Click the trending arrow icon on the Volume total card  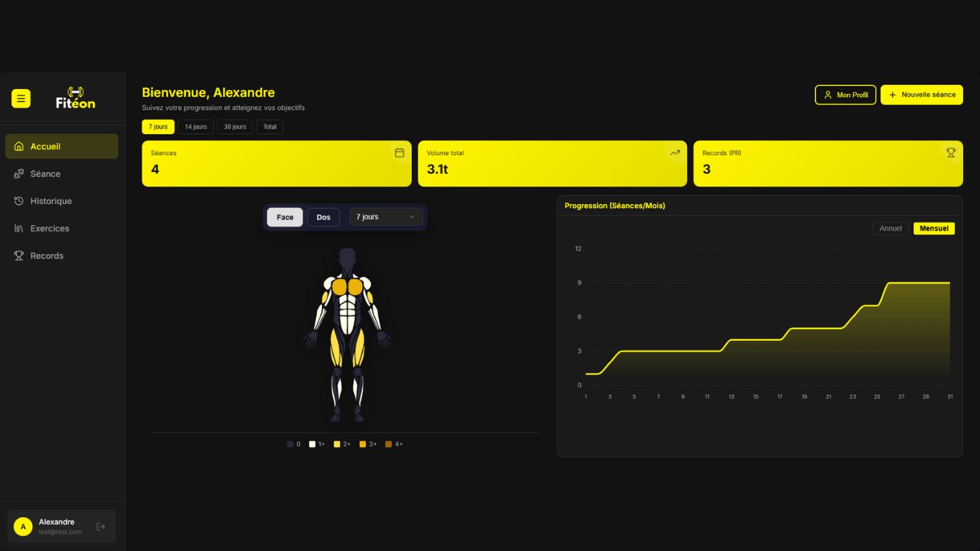(x=674, y=153)
